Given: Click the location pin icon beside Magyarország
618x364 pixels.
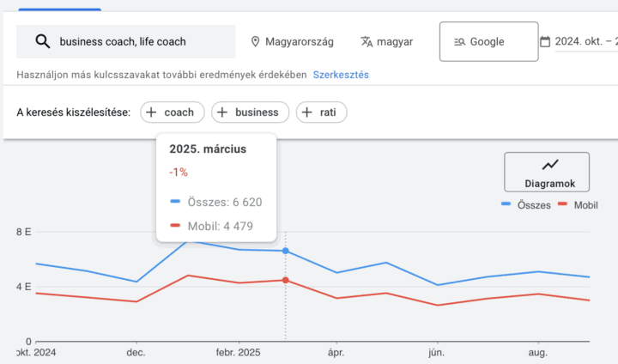Looking at the screenshot, I should pos(255,41).
